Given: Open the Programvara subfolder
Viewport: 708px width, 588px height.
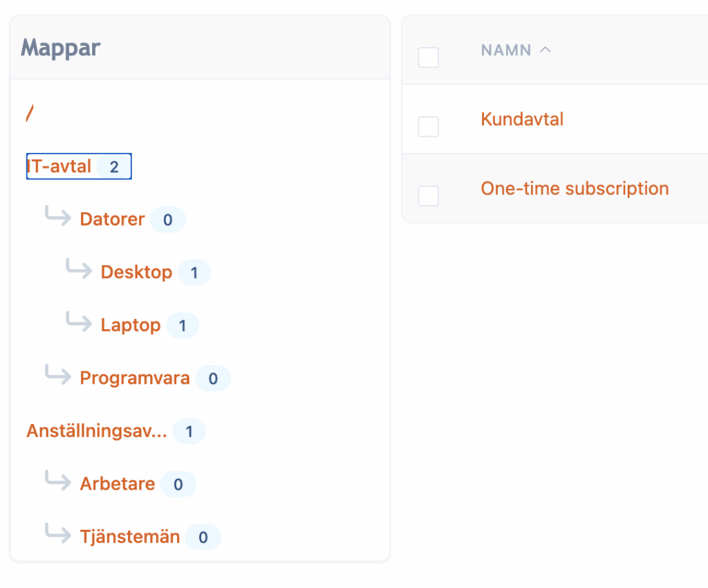Looking at the screenshot, I should point(135,378).
